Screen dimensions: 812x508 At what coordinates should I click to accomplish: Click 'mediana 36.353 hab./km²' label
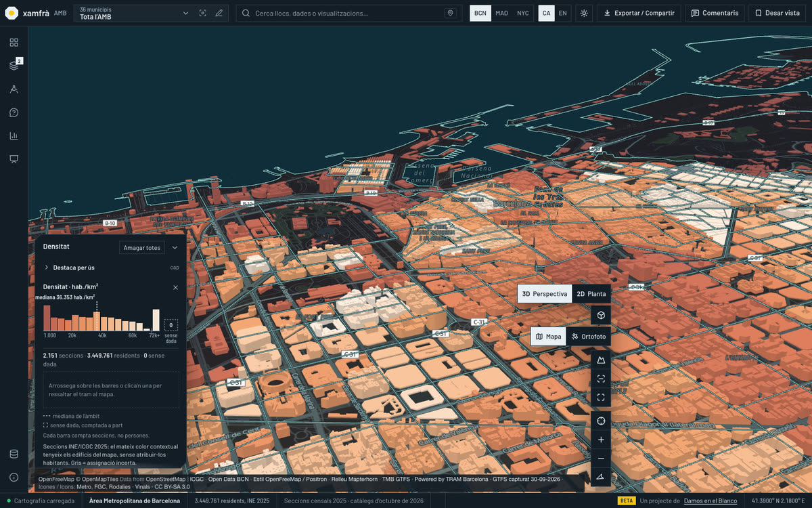[65, 297]
